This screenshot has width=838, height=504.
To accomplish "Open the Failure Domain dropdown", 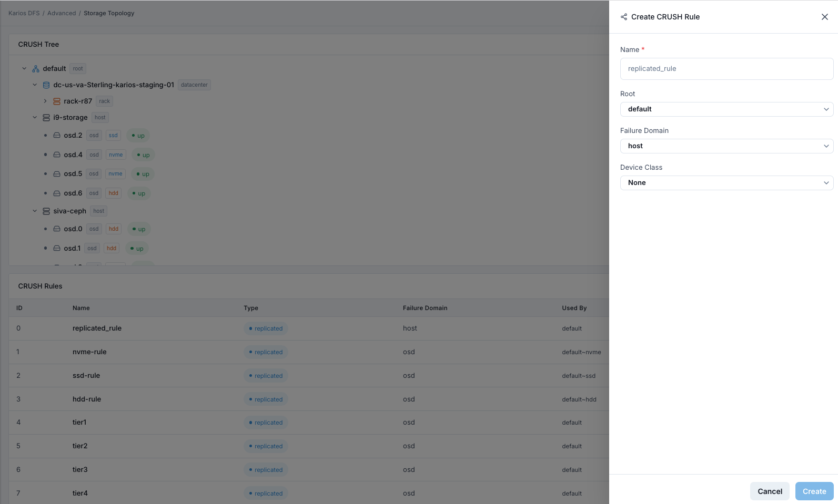I will click(x=726, y=146).
